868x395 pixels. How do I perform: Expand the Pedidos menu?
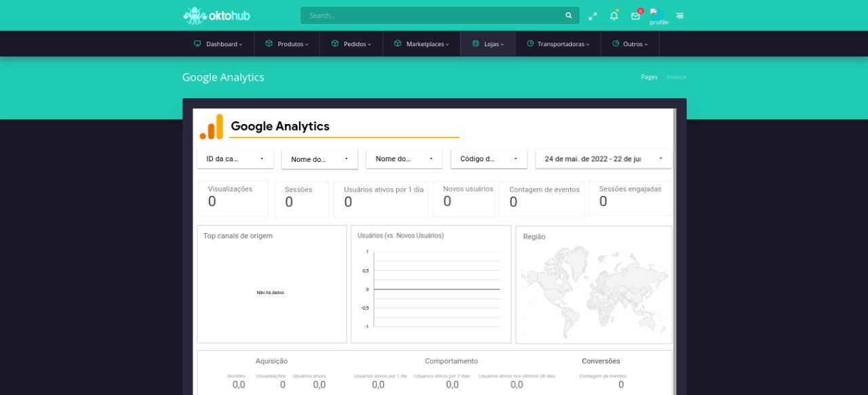[x=351, y=44]
